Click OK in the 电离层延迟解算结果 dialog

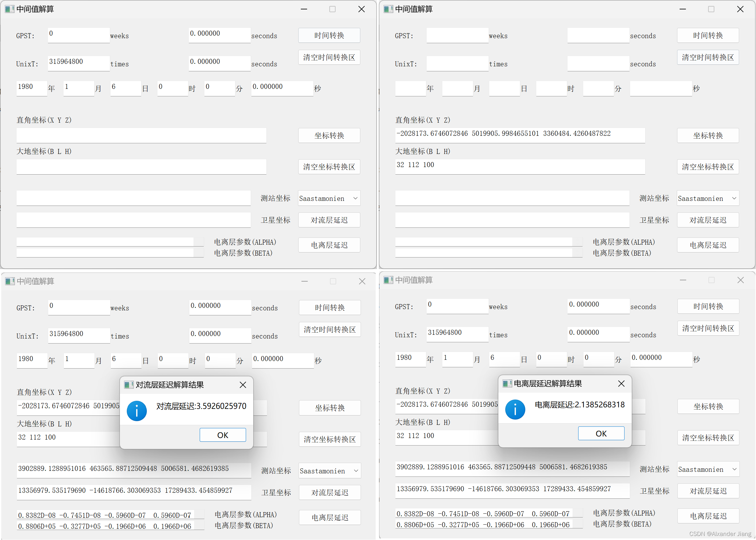pos(601,434)
